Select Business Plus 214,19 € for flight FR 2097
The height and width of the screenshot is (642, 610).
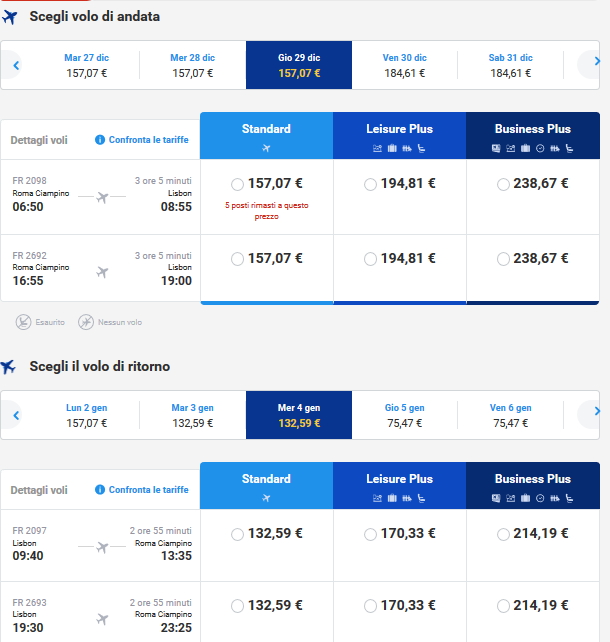(x=503, y=534)
